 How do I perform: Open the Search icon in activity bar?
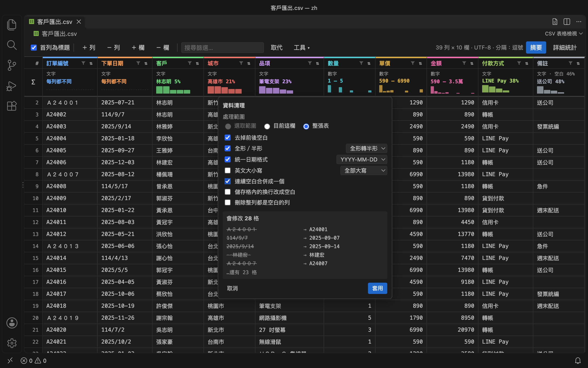pos(12,45)
